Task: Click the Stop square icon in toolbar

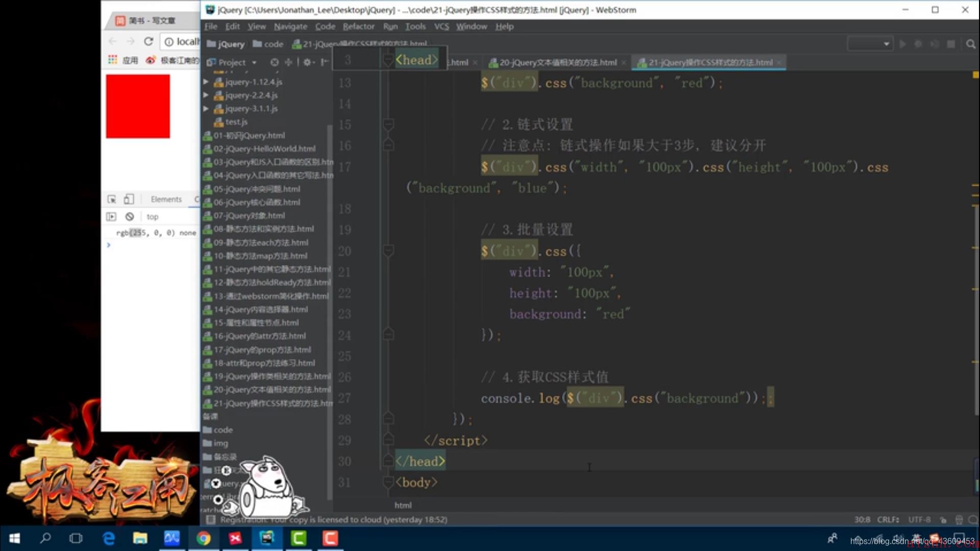Action: pyautogui.click(x=951, y=44)
